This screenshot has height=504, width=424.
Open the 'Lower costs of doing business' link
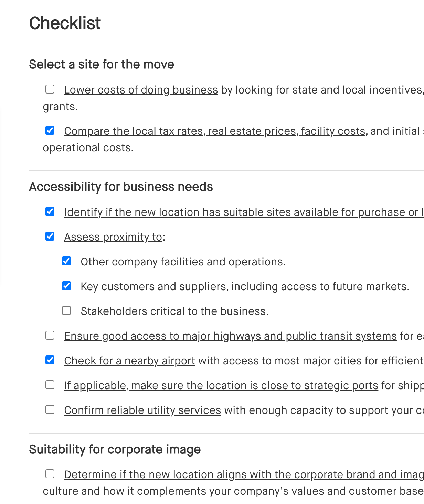point(141,90)
